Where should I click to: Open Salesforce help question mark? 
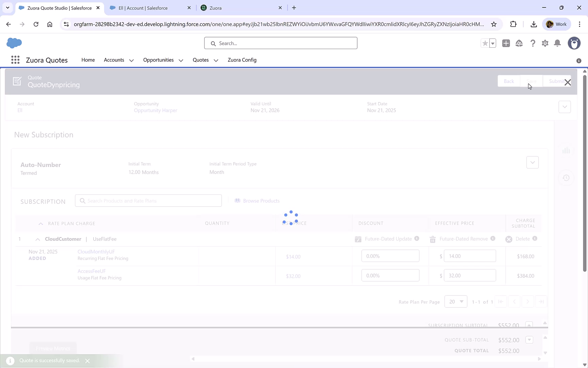click(x=533, y=43)
